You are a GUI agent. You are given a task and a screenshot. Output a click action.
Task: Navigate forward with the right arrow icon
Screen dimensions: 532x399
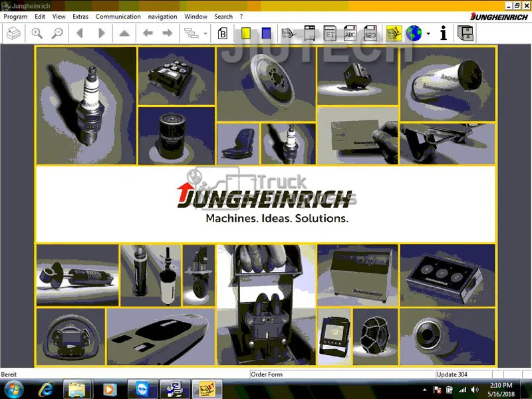[x=168, y=33]
